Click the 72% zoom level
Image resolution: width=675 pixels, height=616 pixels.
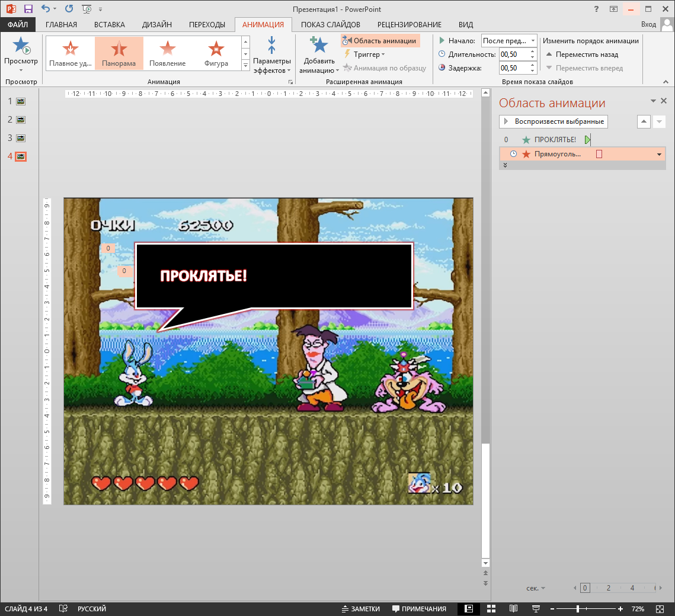(638, 609)
